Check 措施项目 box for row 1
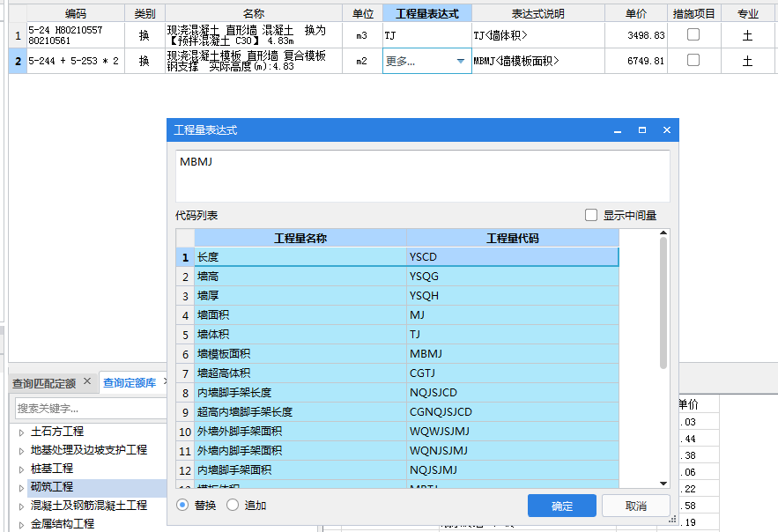 pos(693,34)
